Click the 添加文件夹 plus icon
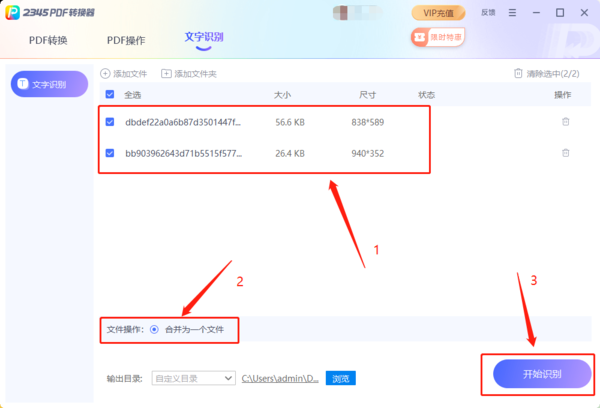The height and width of the screenshot is (408, 600). tap(166, 74)
